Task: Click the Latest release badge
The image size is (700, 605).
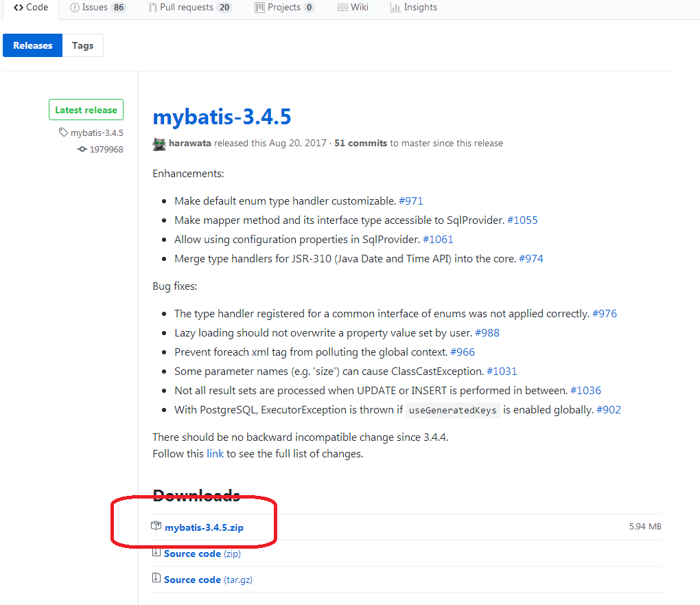Action: tap(86, 110)
